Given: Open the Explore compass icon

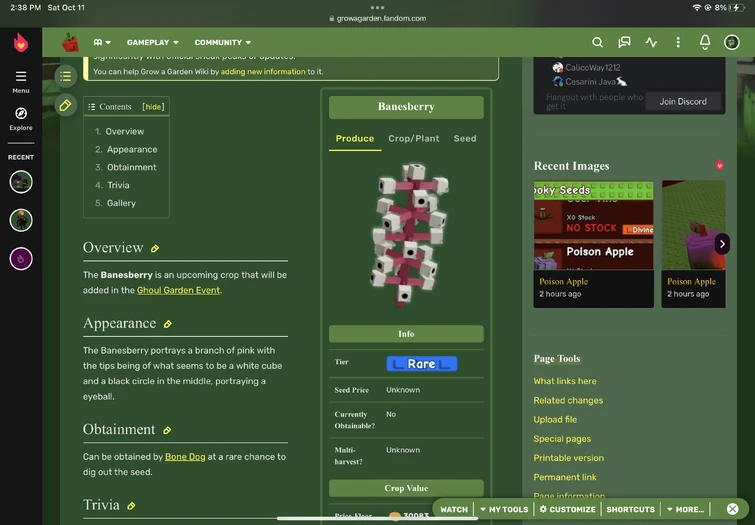Looking at the screenshot, I should pyautogui.click(x=21, y=118).
